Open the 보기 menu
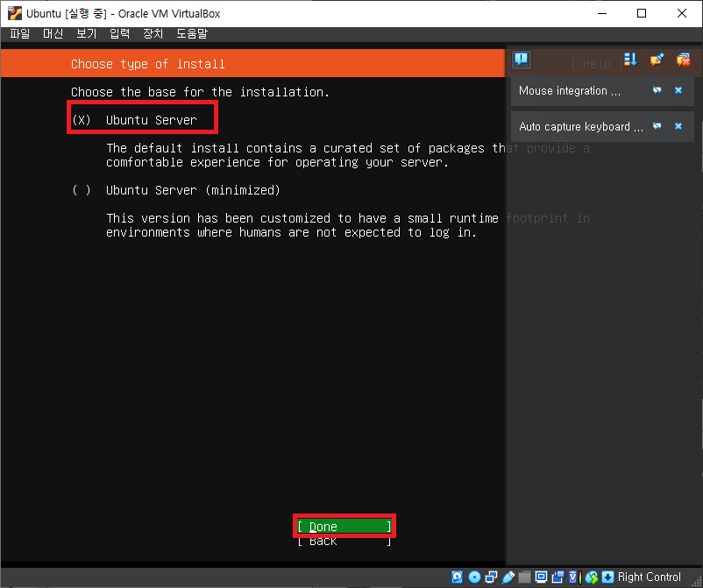Screen dimensions: 703x588 pos(86,33)
